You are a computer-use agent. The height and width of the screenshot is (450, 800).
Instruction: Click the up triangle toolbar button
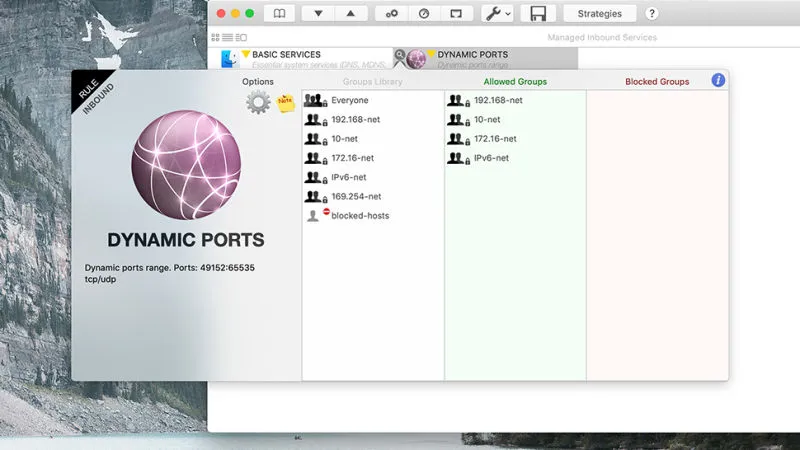350,14
